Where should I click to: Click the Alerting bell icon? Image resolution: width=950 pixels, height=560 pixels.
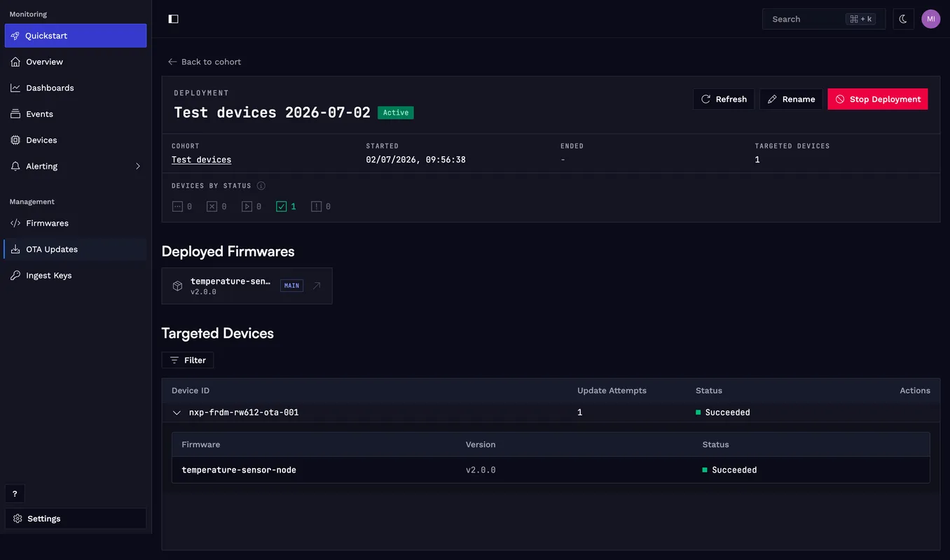click(x=15, y=166)
